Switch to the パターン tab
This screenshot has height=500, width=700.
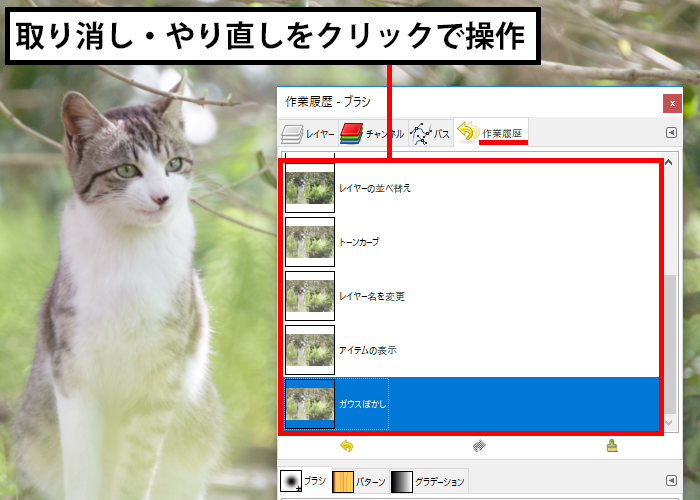(x=360, y=482)
